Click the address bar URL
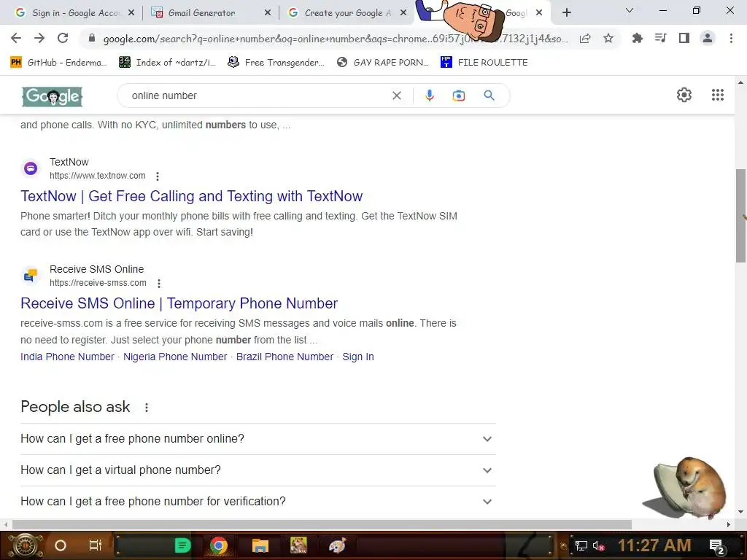Screen dimensions: 747x560 336,39
